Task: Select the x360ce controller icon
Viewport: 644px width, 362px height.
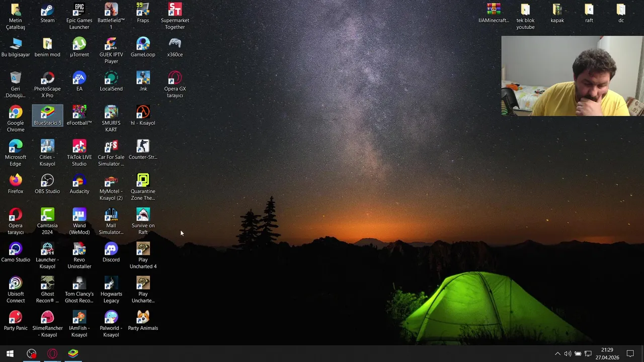Action: pyautogui.click(x=175, y=47)
